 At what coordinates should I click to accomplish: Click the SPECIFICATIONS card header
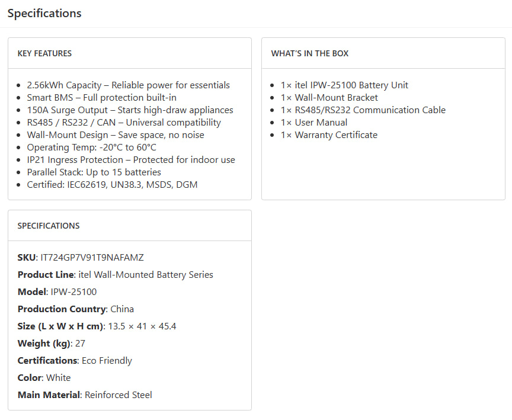[49, 226]
